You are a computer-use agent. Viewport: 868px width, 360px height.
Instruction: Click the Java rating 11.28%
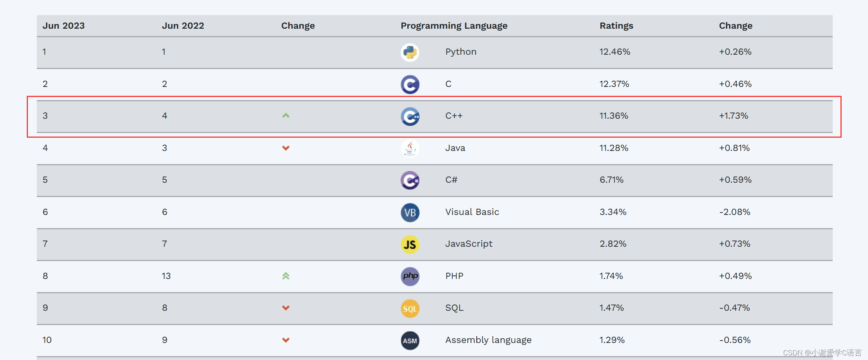click(x=614, y=148)
